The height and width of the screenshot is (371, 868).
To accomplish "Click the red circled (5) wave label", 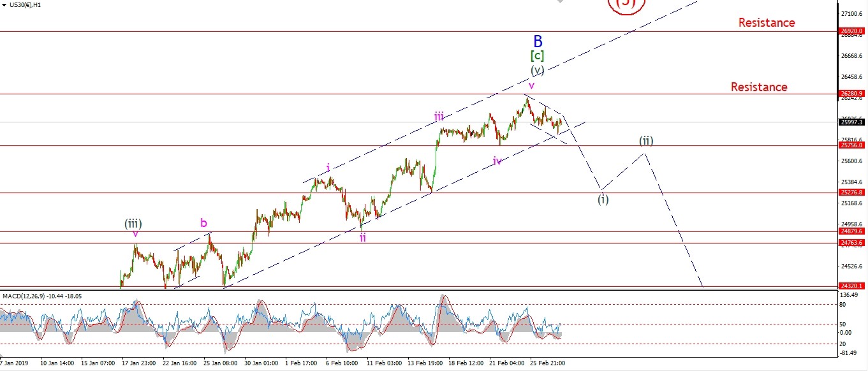I will (x=626, y=4).
